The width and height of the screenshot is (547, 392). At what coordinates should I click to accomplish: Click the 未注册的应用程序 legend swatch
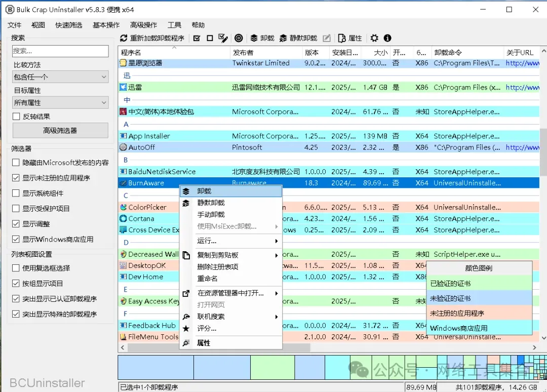click(479, 313)
